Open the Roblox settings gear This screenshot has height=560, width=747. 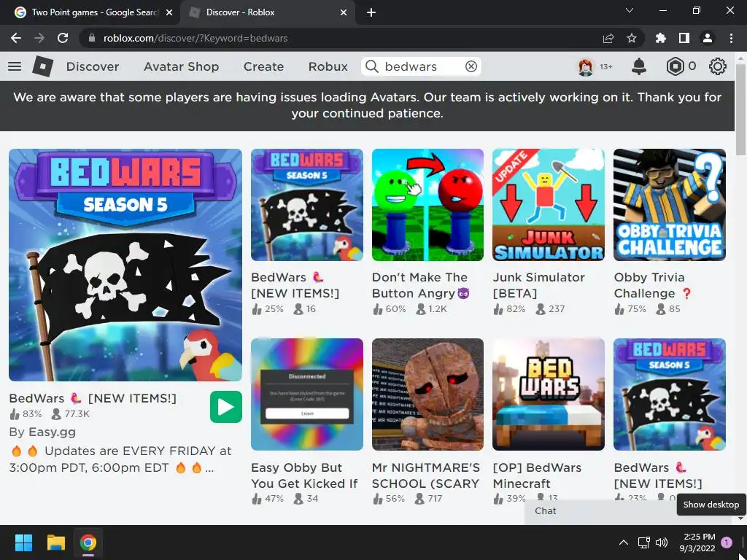[x=718, y=66]
